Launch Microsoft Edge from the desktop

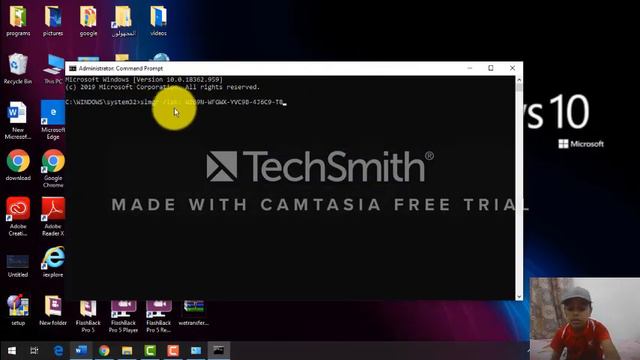[x=53, y=120]
